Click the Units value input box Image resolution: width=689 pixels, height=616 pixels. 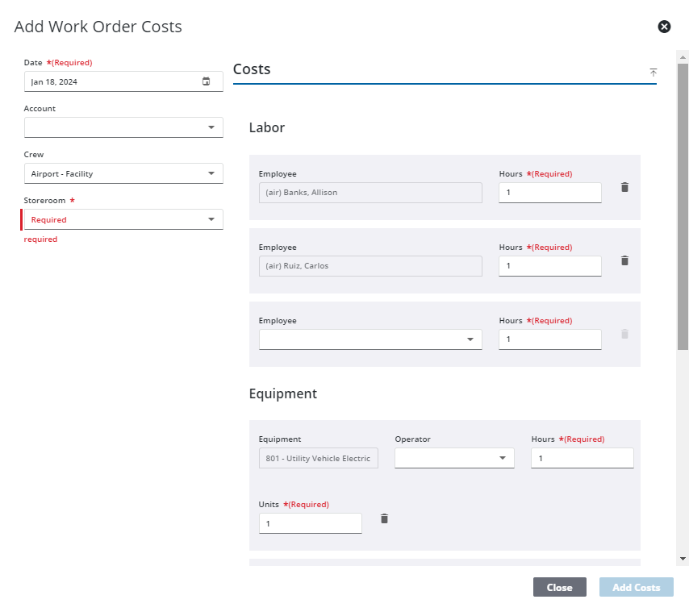[x=310, y=522]
